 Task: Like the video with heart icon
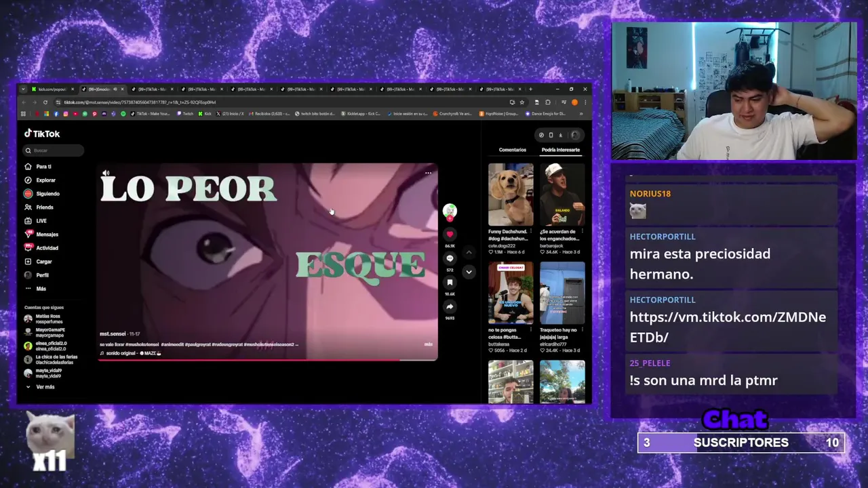pos(450,235)
